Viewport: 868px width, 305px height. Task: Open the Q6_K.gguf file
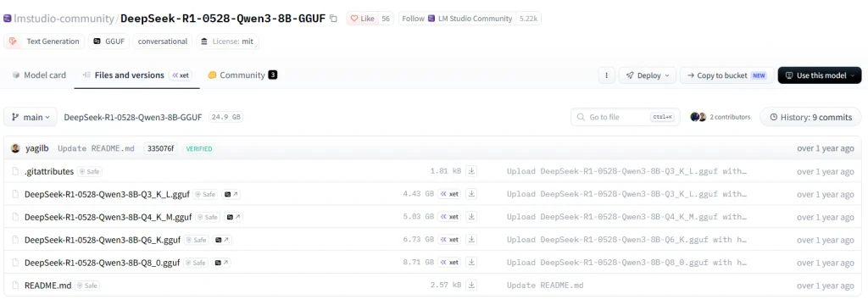103,240
